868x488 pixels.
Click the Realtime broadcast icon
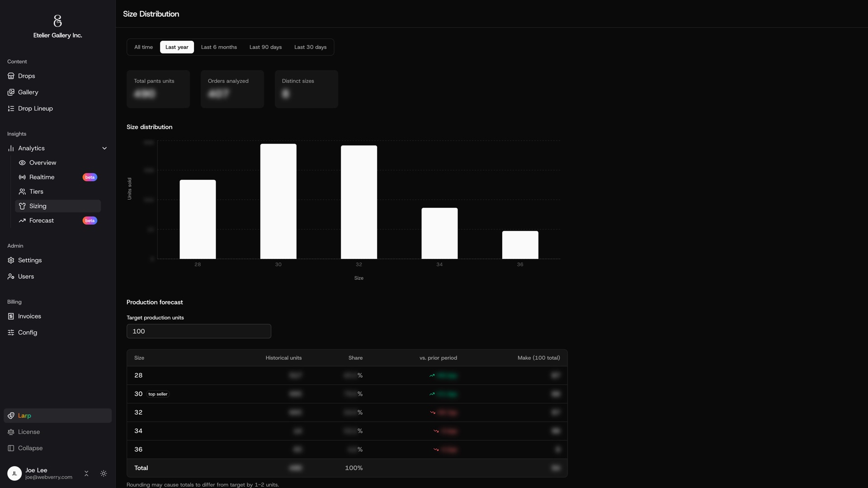[x=22, y=177]
